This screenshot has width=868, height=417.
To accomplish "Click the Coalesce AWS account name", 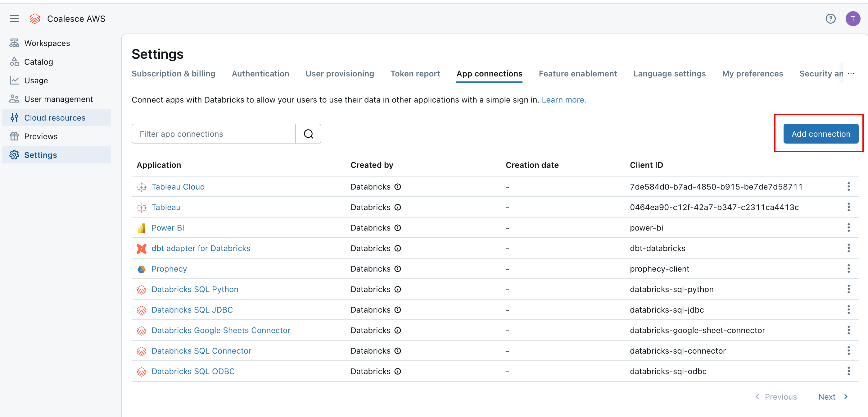I will (76, 19).
